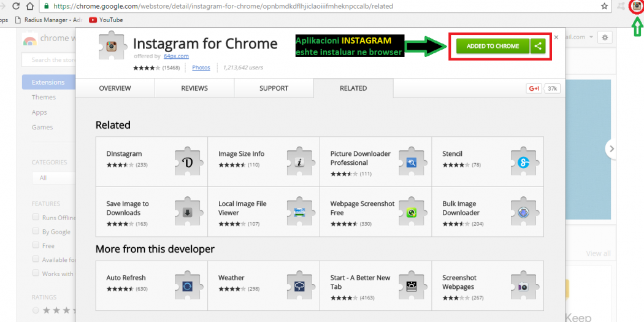Select the star rating radio button

[36, 310]
